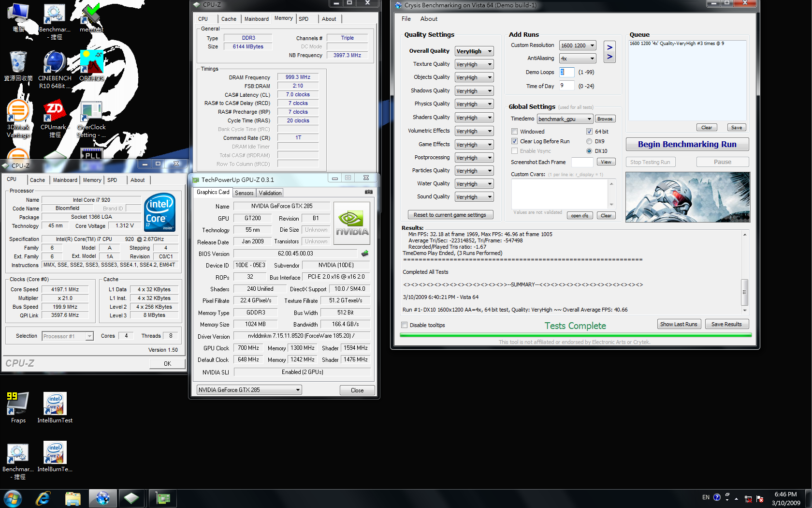This screenshot has width=812, height=508.
Task: Open the Benchmark shortcut at top of desktop
Action: (55, 21)
